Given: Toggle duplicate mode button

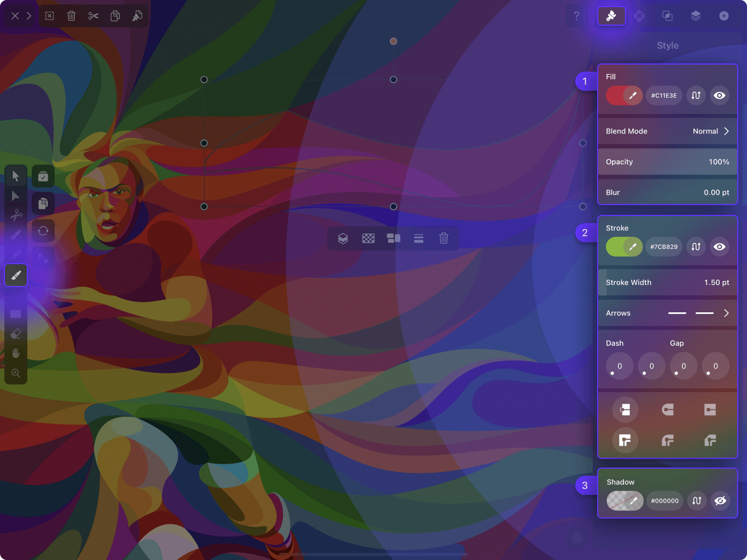Looking at the screenshot, I should 43,203.
